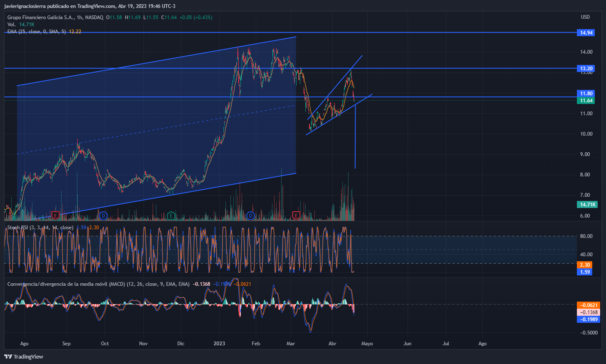Select the green 11.64 current price label
The image size is (606, 364).
coord(586,101)
